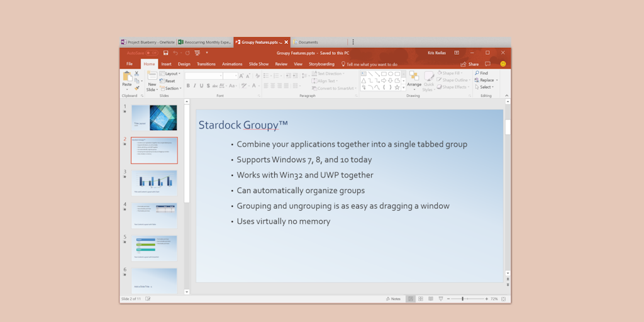
Task: Toggle center paragraph alignment
Action: click(272, 86)
